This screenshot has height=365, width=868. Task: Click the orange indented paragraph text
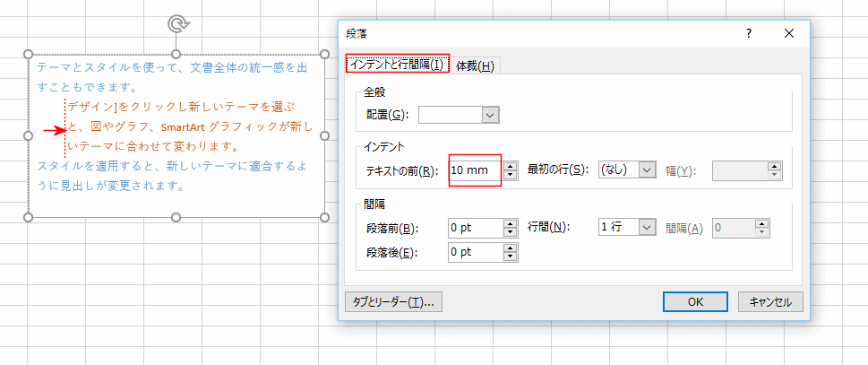pos(189,127)
